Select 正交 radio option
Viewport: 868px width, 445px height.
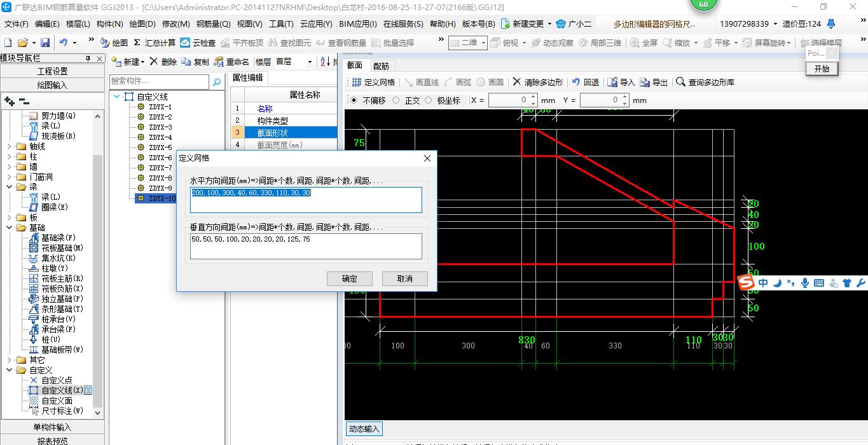click(396, 100)
